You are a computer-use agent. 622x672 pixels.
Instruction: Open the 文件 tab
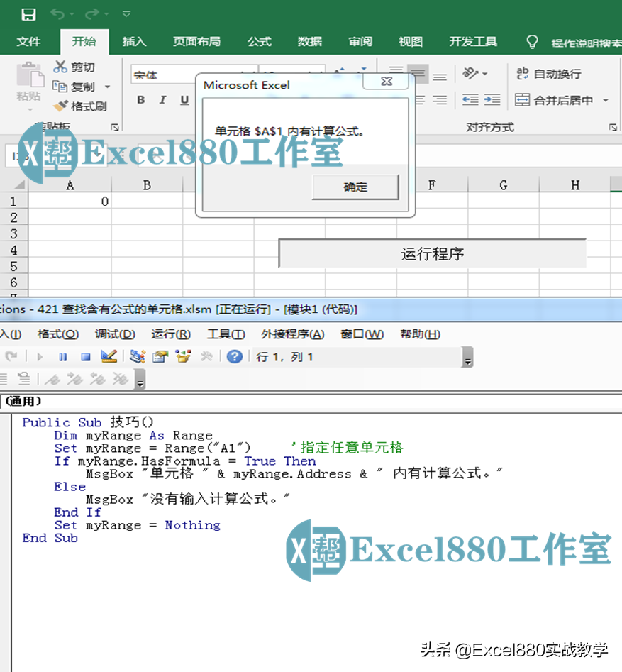[28, 42]
